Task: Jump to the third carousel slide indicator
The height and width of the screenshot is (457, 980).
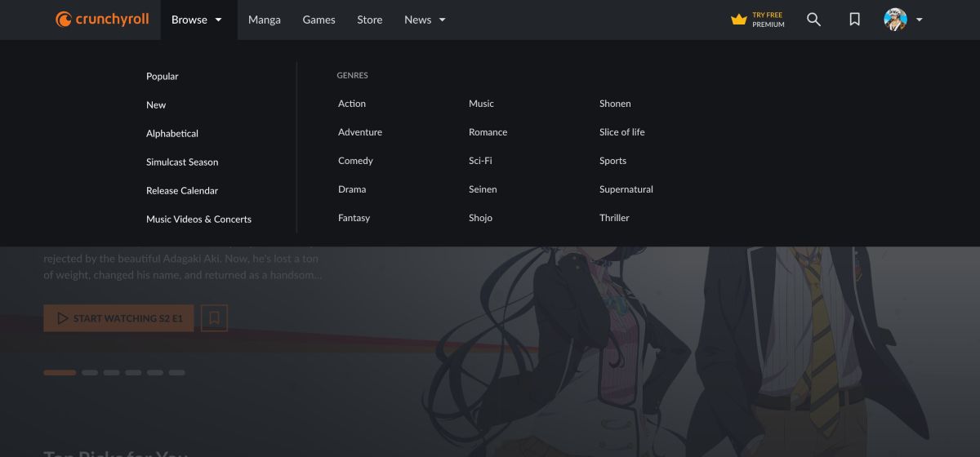Action: pyautogui.click(x=111, y=372)
